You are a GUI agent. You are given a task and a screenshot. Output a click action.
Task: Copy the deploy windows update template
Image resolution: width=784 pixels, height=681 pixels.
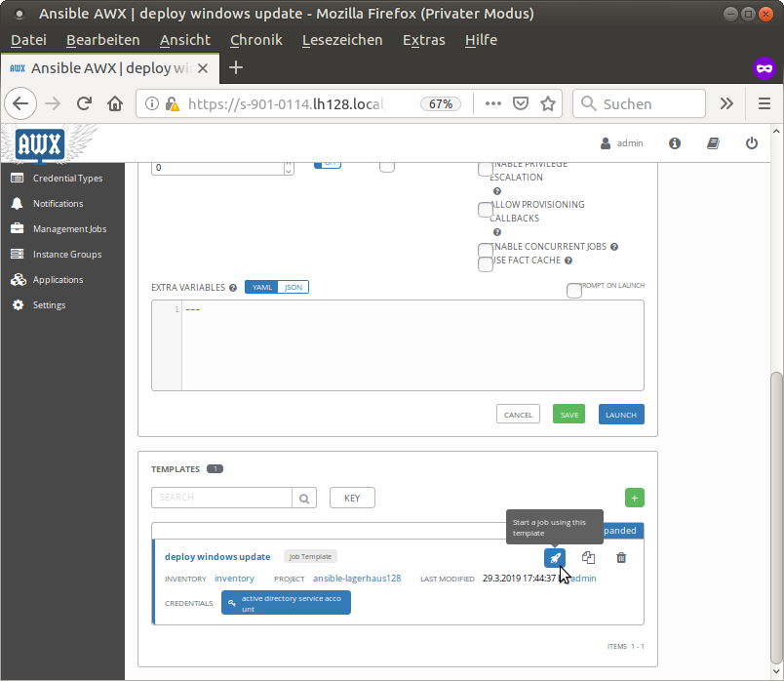(588, 557)
